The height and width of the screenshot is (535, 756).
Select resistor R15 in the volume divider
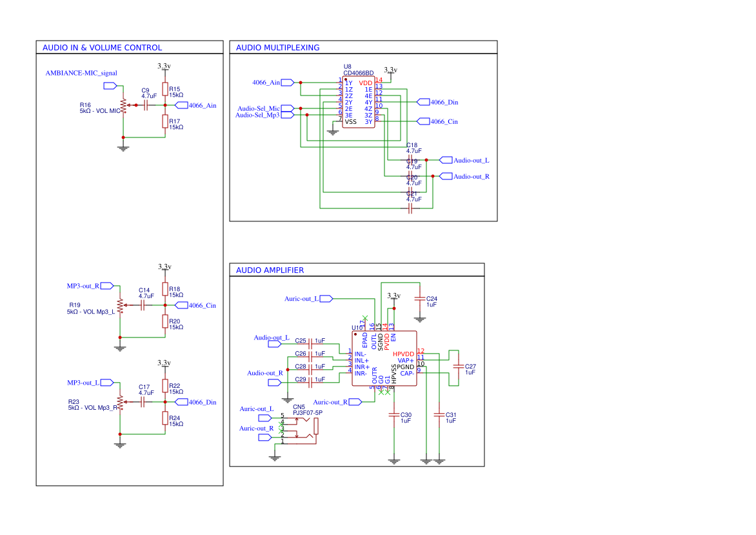[x=164, y=90]
